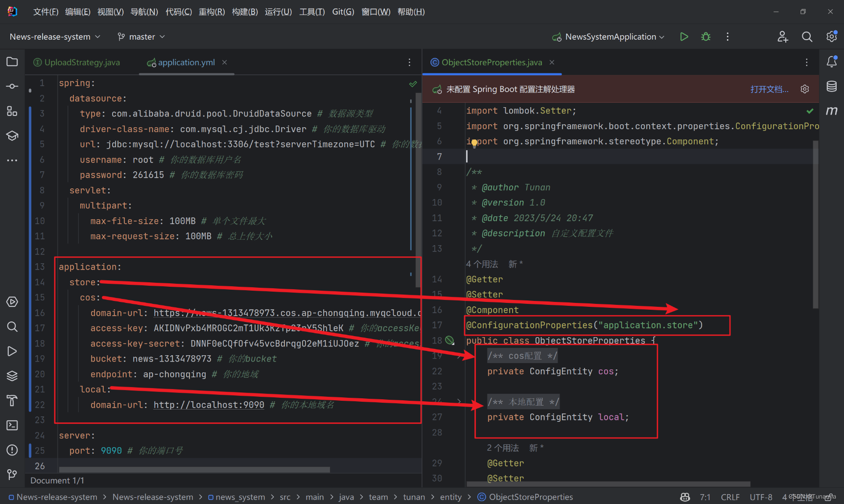Open the Terminal tool window icon
Image resolution: width=844 pixels, height=504 pixels.
pyautogui.click(x=12, y=425)
